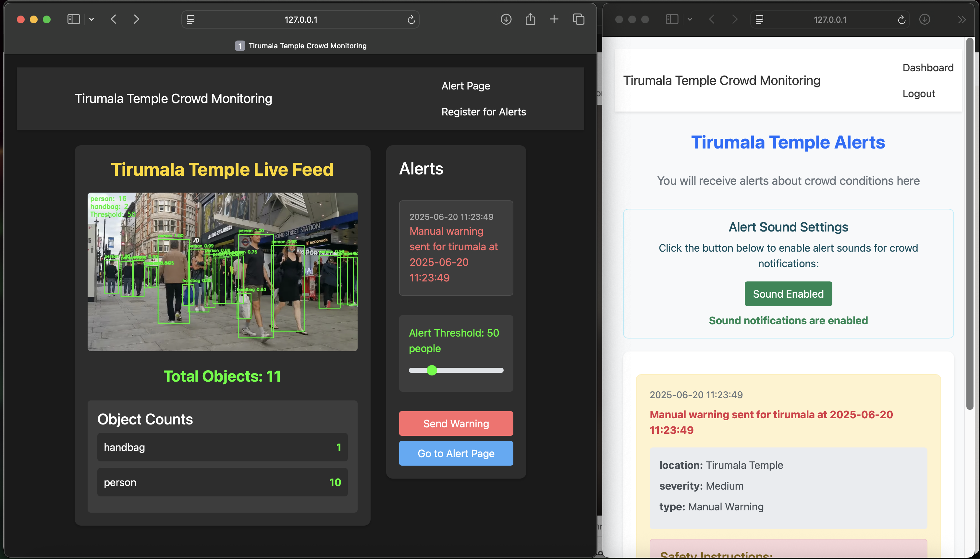Expand the overflow chevrons in right toolbar
Screen dimensions: 980x559
pos(962,19)
